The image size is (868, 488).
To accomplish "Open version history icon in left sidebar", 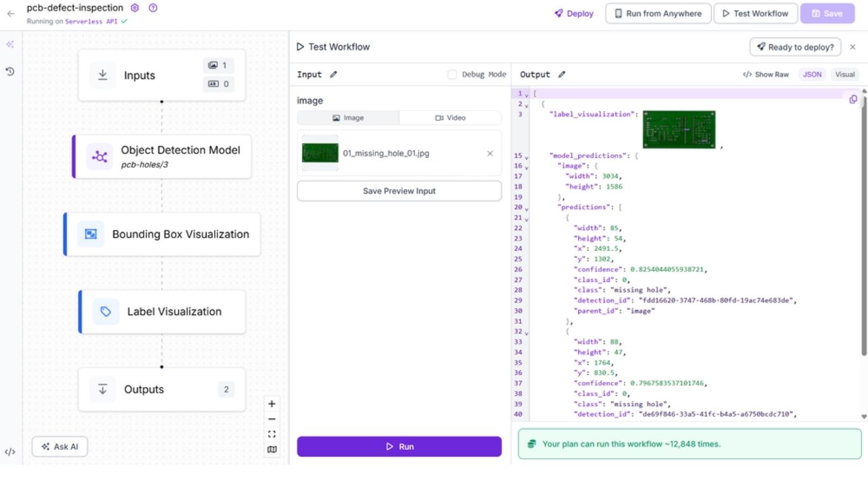I will coord(10,72).
